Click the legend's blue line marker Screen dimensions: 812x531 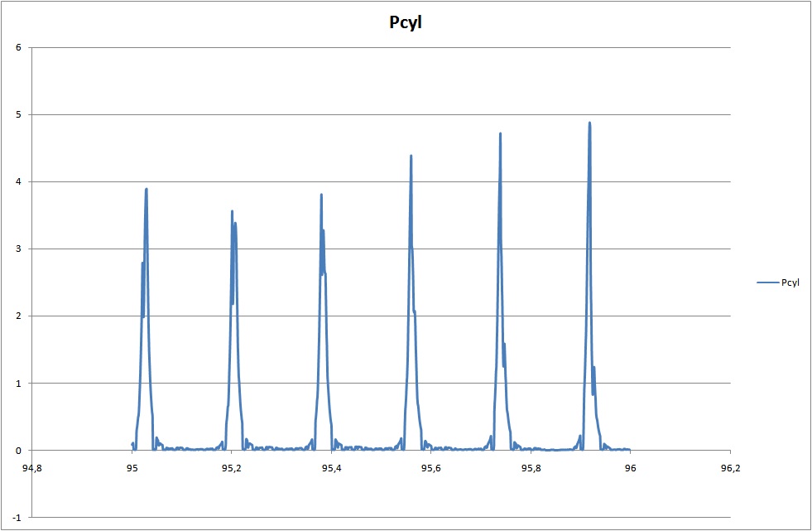pyautogui.click(x=767, y=282)
